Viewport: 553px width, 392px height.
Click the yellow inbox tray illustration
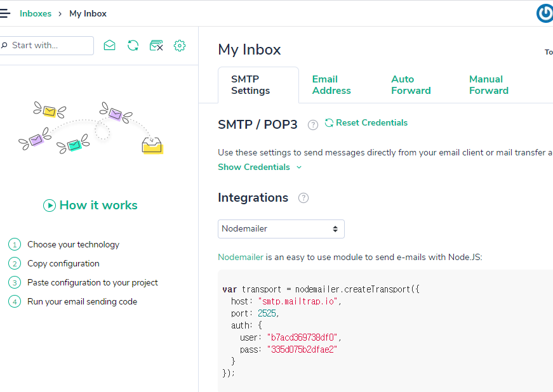coord(152,146)
